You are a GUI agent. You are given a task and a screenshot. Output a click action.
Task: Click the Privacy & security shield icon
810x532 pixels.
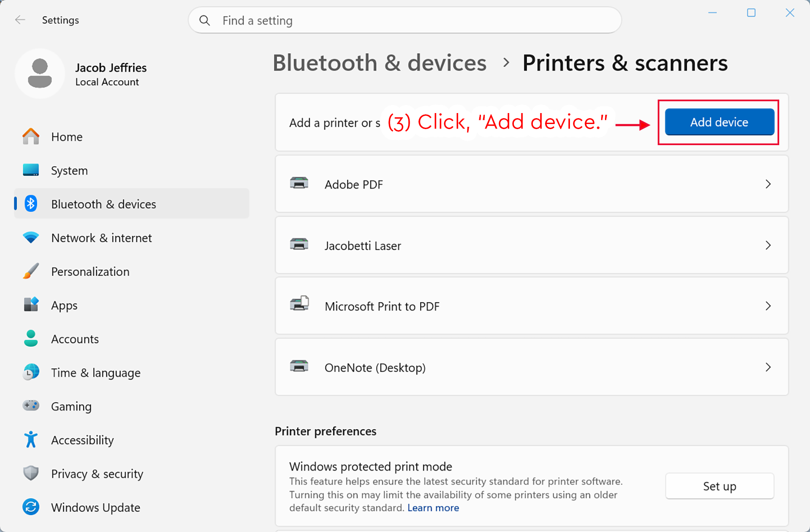[31, 473]
